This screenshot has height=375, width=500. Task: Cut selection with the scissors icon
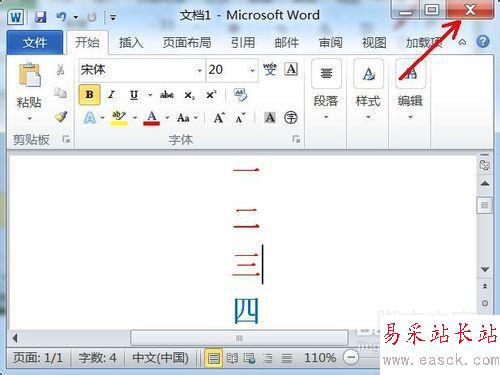pyautogui.click(x=60, y=70)
